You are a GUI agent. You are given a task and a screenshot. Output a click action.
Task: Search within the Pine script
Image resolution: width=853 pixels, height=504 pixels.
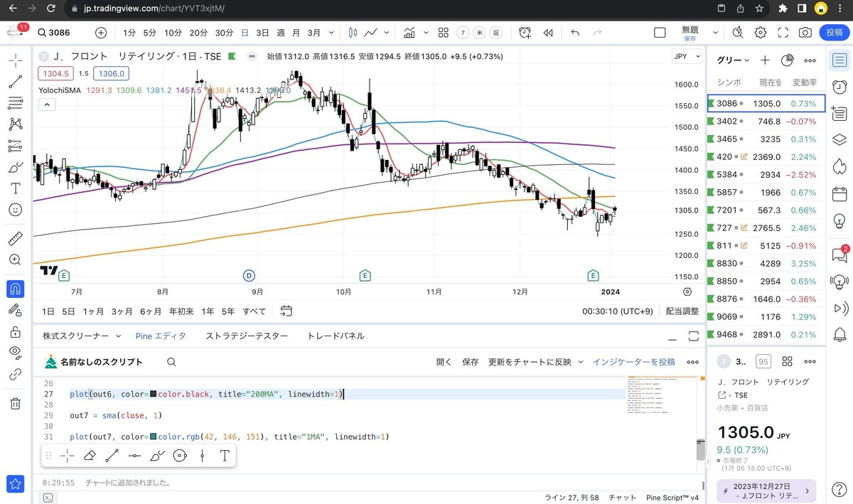[171, 362]
